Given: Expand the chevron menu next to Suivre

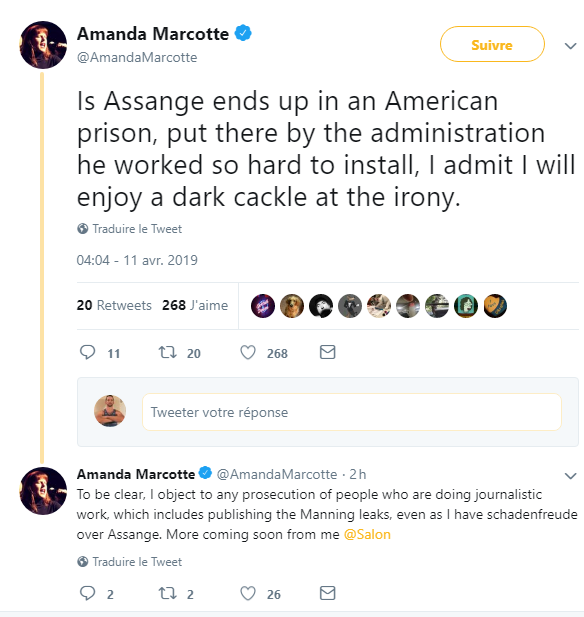Looking at the screenshot, I should pos(570,46).
